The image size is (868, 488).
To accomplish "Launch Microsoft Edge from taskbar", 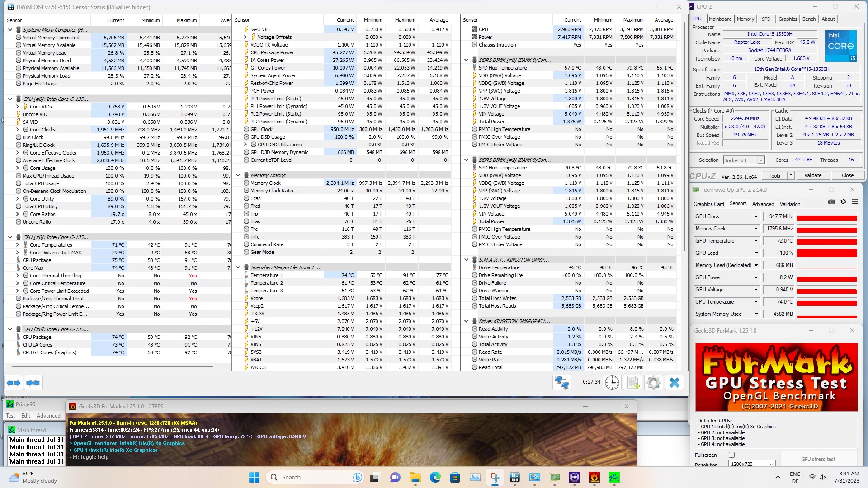I will 435,477.
